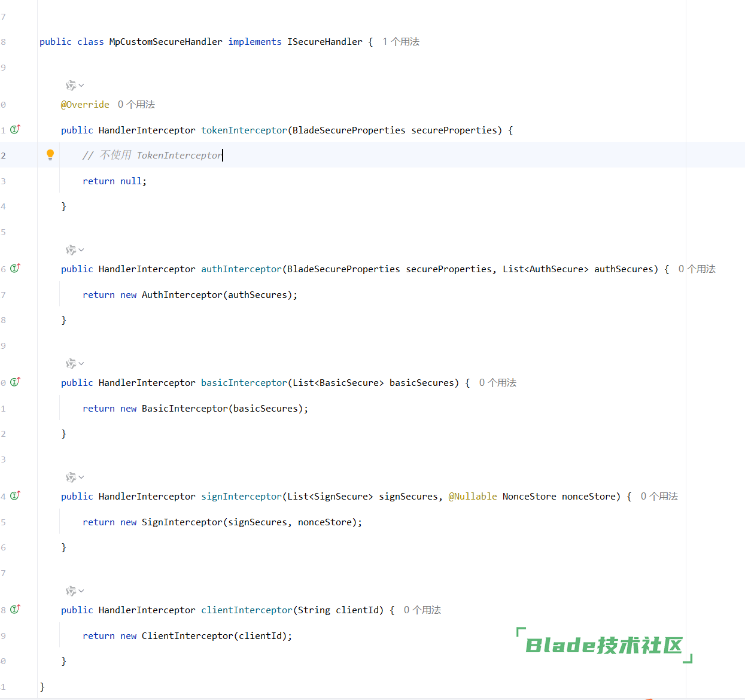The image size is (745, 700).
Task: Open usages hint after authInterceptor signature
Action: coord(697,269)
